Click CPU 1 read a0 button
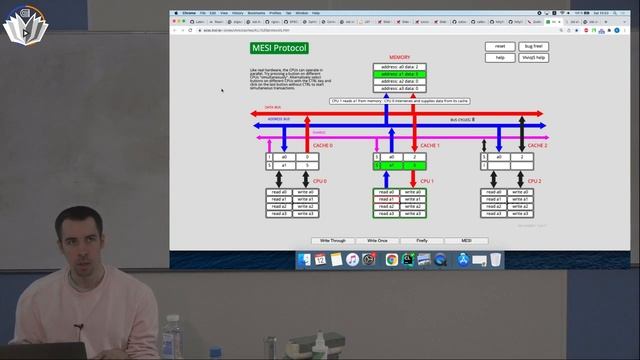The height and width of the screenshot is (360, 640). (386, 192)
